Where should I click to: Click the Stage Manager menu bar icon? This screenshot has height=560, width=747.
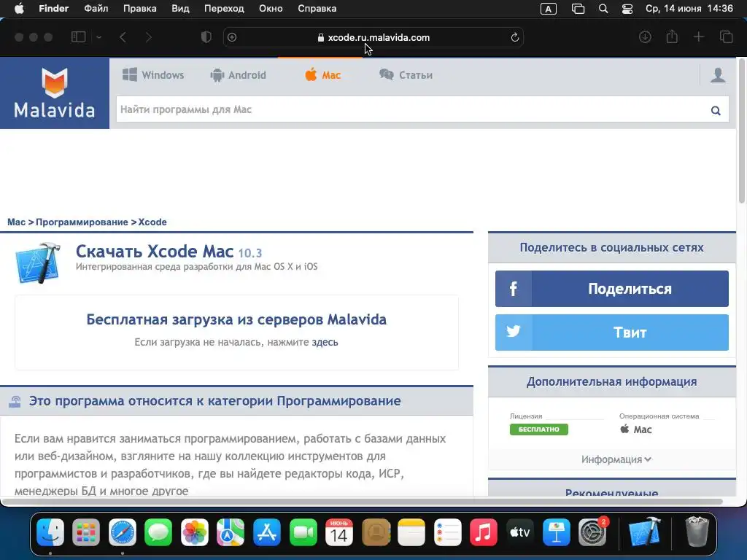coord(578,9)
